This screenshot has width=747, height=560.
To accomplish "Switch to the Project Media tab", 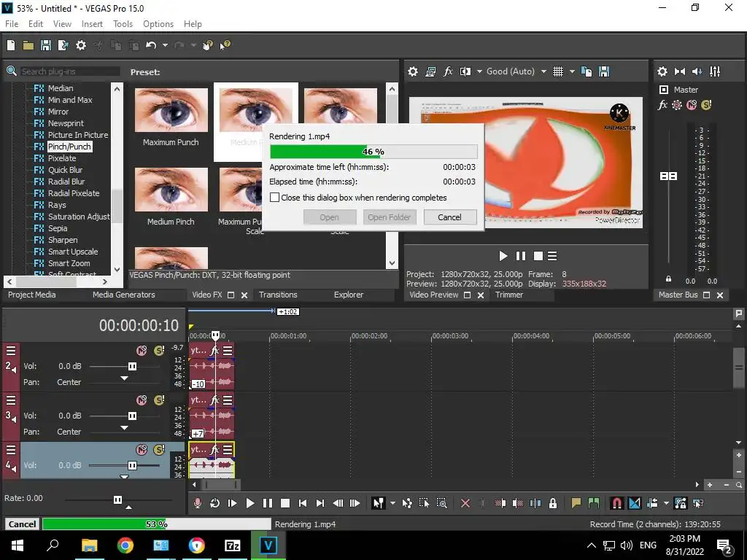I will click(x=31, y=295).
